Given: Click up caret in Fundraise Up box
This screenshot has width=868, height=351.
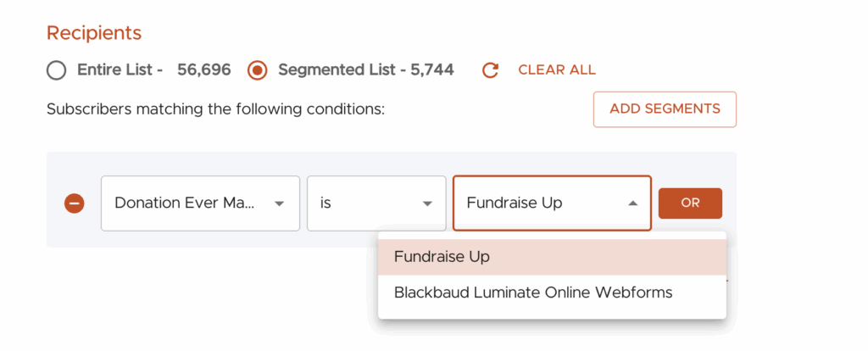Looking at the screenshot, I should (632, 203).
